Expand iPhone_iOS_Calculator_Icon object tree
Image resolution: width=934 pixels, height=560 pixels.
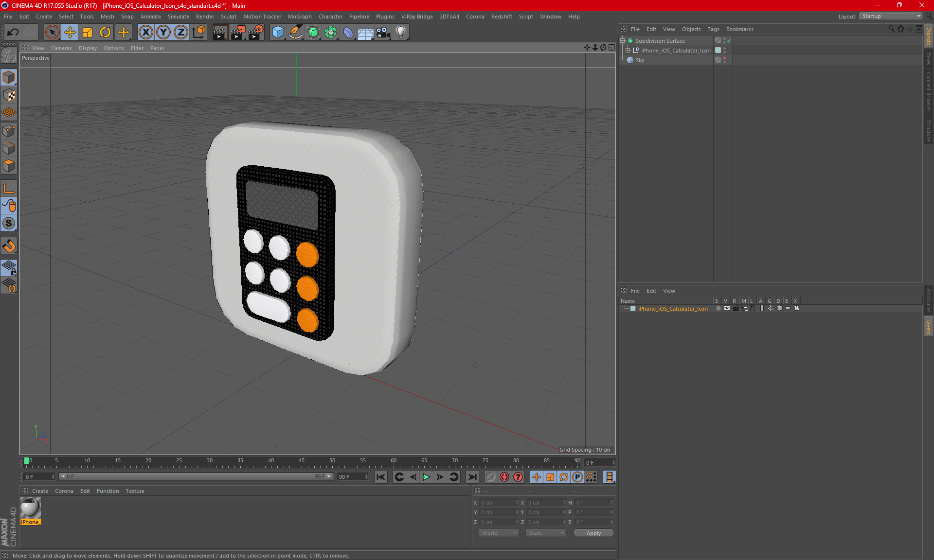(x=628, y=50)
